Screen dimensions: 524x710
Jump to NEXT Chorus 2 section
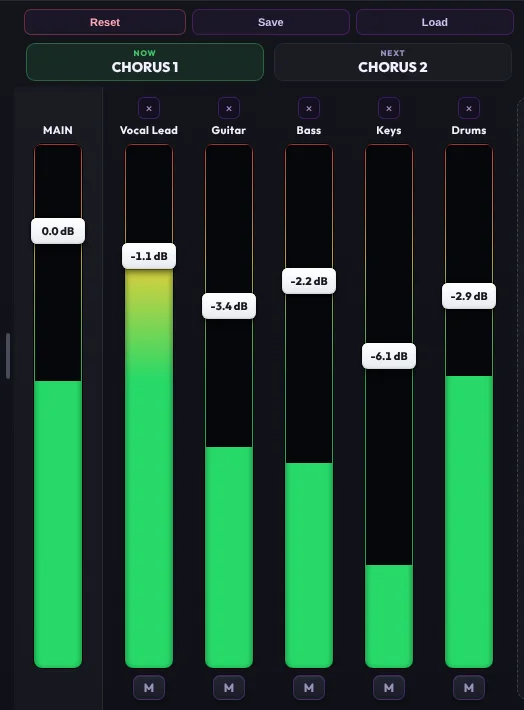pyautogui.click(x=393, y=62)
